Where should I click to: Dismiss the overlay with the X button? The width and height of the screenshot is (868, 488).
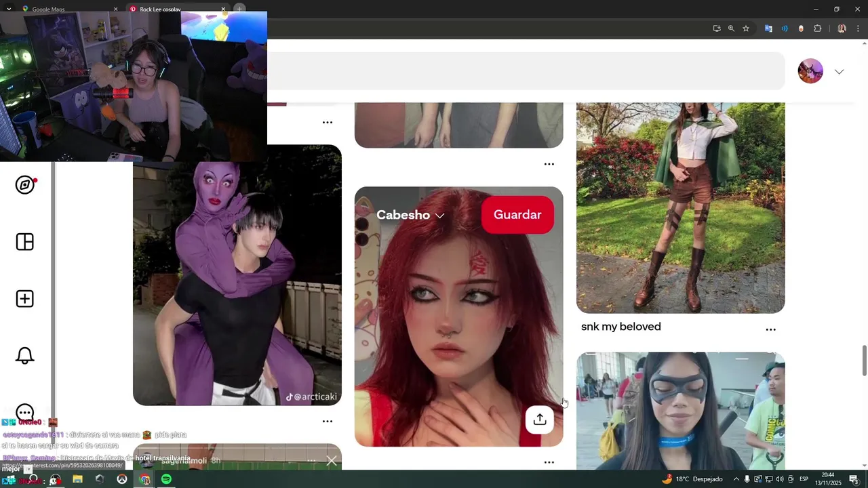pyautogui.click(x=332, y=461)
